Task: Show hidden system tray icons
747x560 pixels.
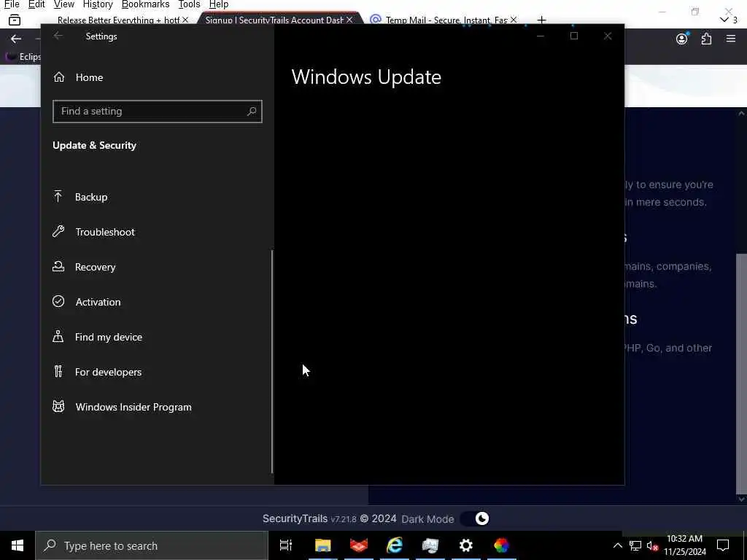Action: 617,545
